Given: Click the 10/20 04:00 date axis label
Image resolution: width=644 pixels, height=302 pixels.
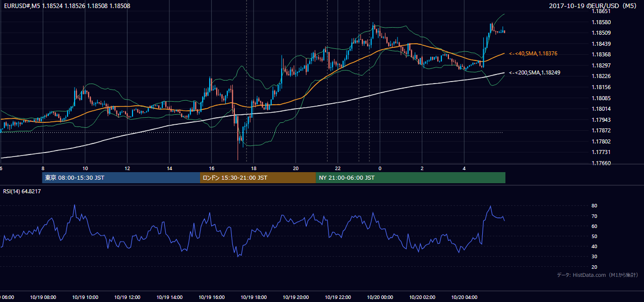Looking at the screenshot, I should [x=464, y=297].
